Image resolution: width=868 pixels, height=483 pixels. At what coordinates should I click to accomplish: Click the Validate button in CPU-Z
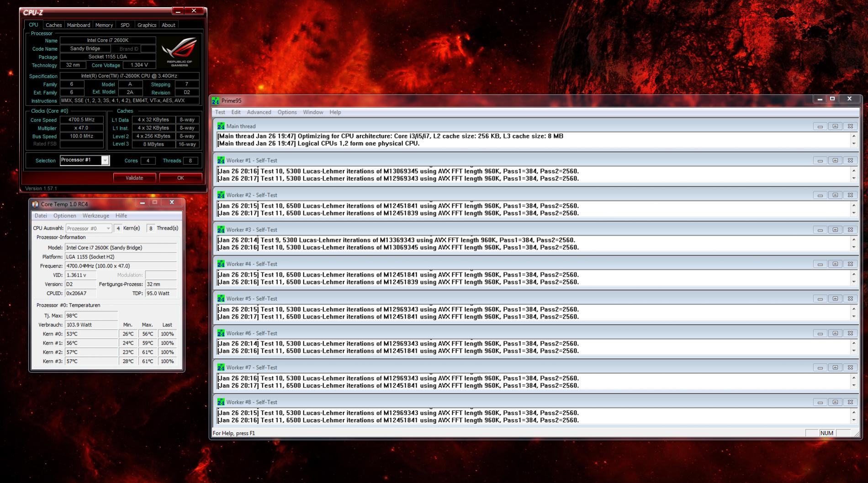coord(134,178)
